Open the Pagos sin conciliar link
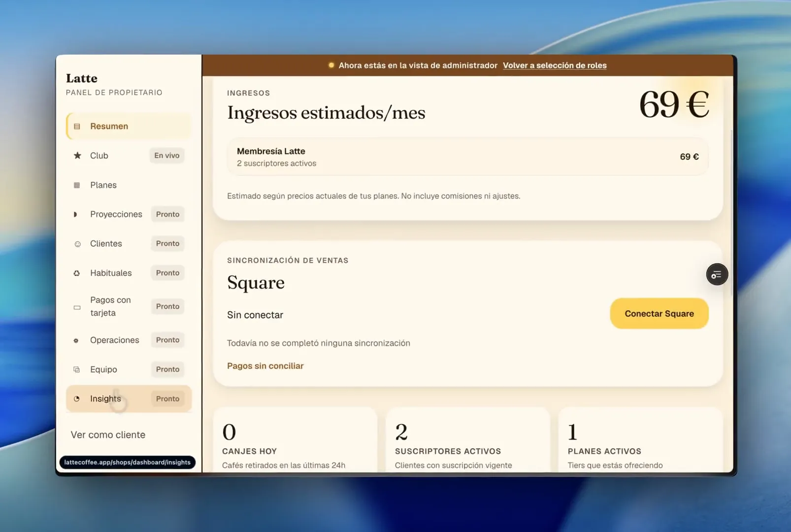Viewport: 791px width, 532px height. point(265,366)
